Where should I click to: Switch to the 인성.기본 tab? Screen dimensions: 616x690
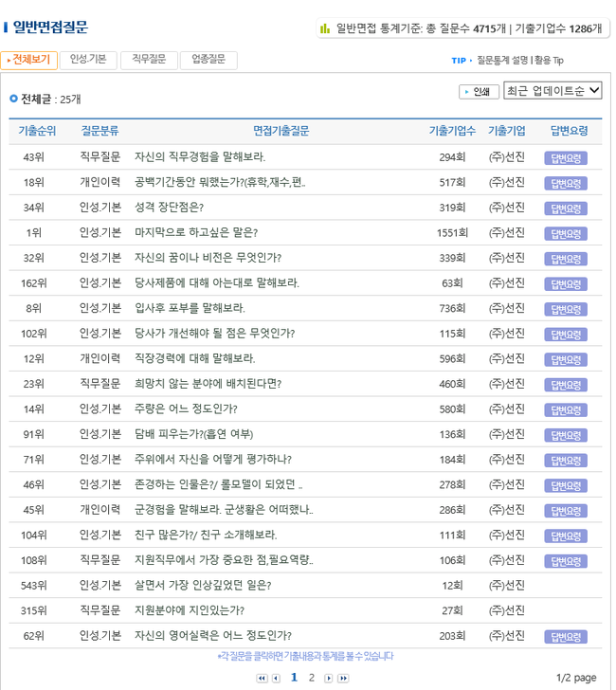coord(88,60)
